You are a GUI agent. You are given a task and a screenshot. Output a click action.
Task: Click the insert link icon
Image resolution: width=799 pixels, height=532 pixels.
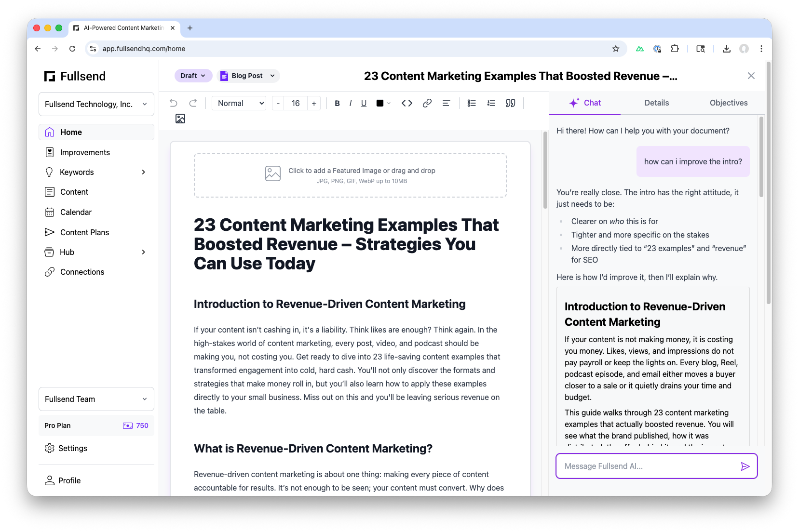[x=427, y=103]
